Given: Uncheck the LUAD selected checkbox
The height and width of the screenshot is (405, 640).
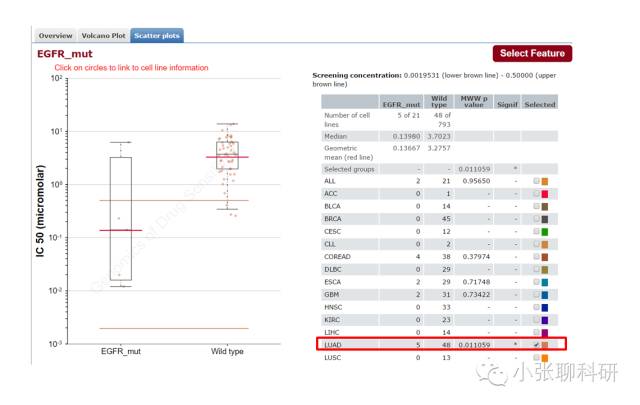Looking at the screenshot, I should 536,345.
